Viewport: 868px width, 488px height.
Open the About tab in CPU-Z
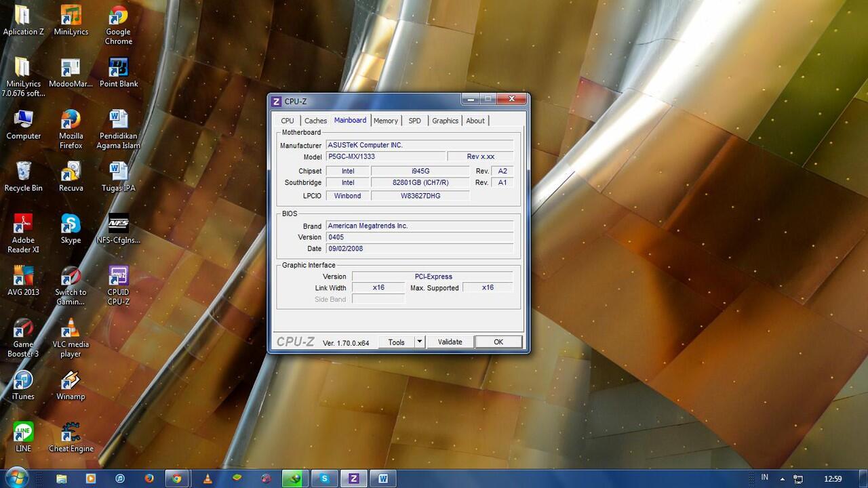pos(475,121)
